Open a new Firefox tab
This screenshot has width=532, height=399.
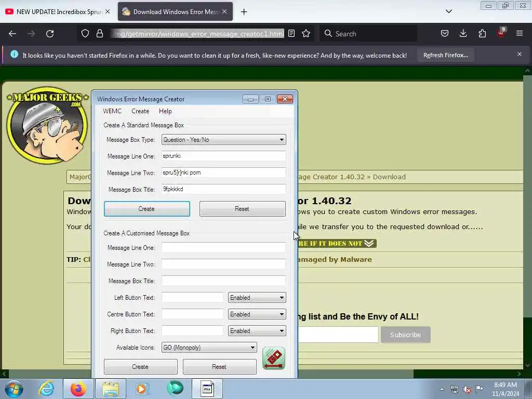[x=244, y=12]
